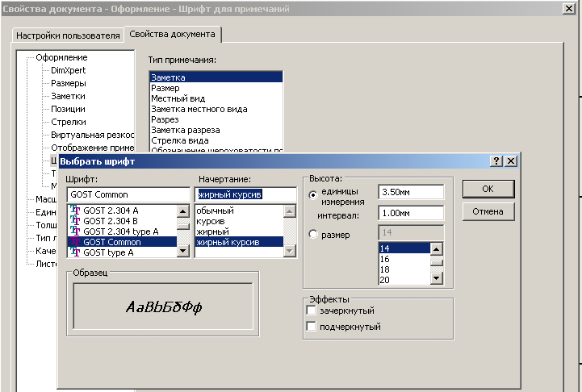Click the font list scroll down arrow
Image resolution: width=582 pixels, height=392 pixels.
click(x=182, y=251)
